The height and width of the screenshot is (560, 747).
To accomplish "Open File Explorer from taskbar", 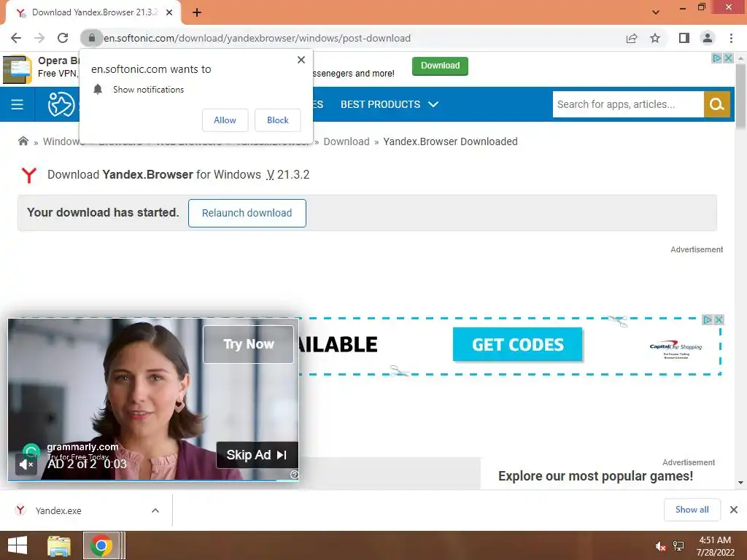I will 59,545.
